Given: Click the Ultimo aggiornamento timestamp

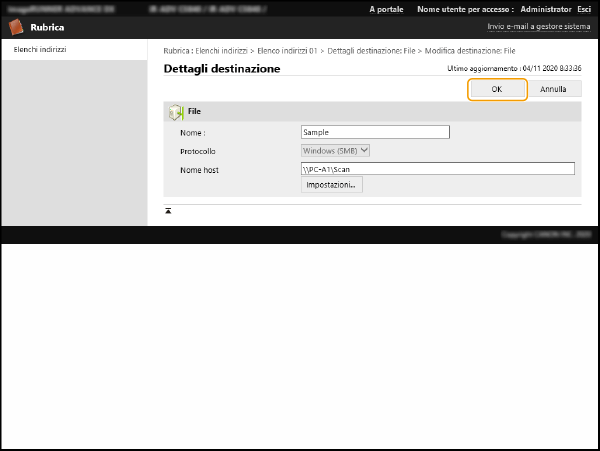Looking at the screenshot, I should [513, 69].
